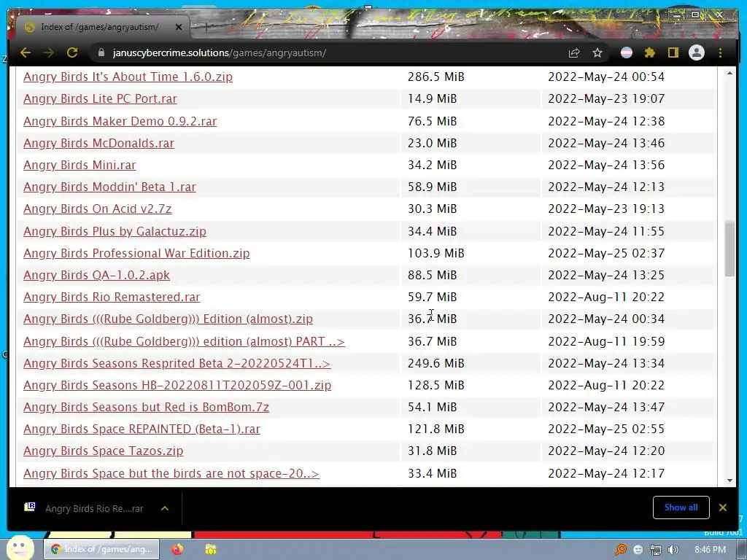747x560 pixels.
Task: Click the page scrollbar down arrow
Action: (x=729, y=481)
